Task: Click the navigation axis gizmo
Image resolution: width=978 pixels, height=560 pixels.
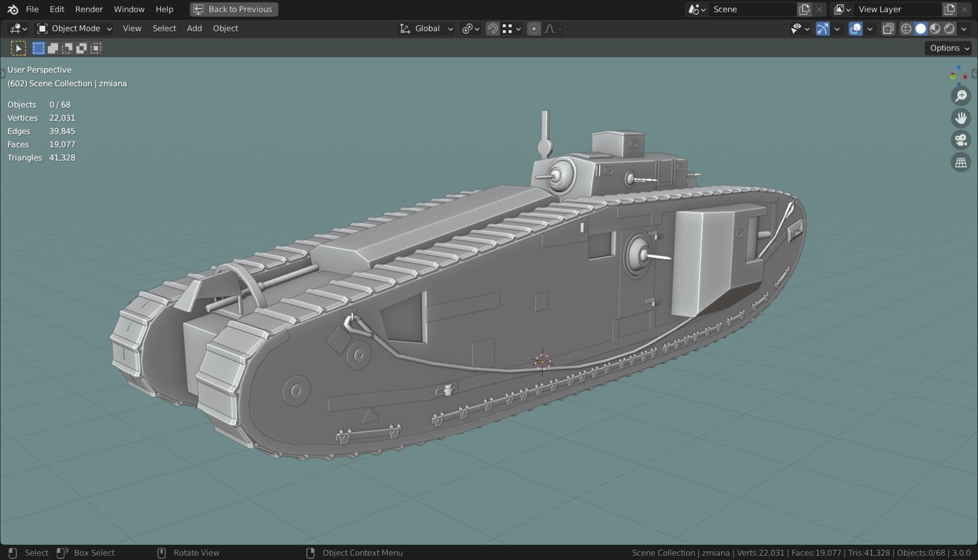Action: [x=958, y=75]
